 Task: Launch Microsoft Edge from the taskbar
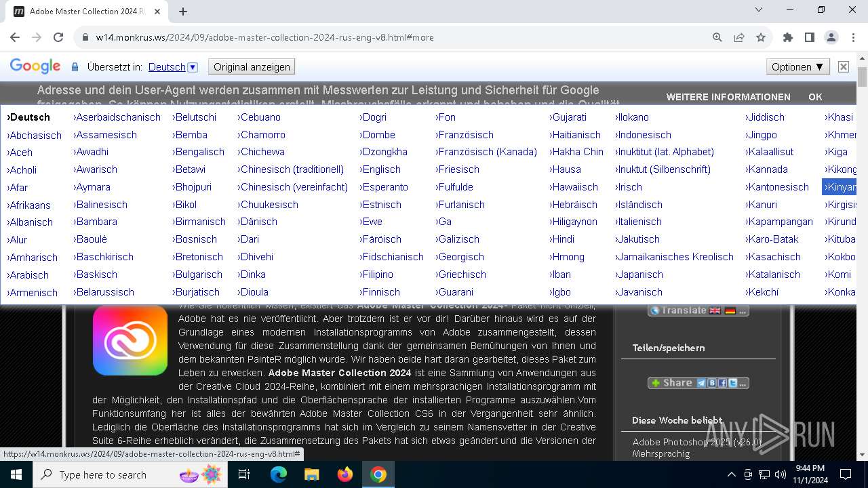click(279, 474)
